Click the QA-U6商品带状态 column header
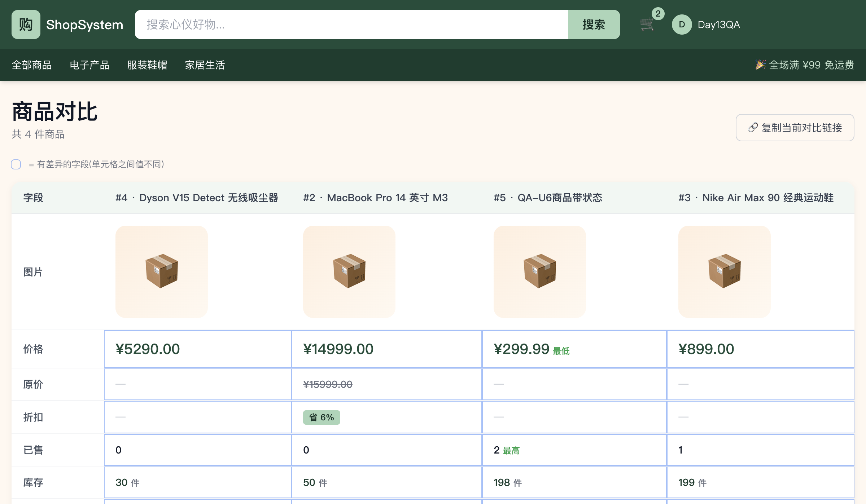 (548, 198)
